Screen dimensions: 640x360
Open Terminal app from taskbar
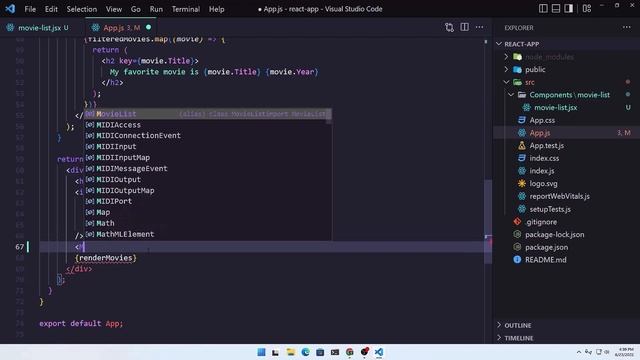335,352
